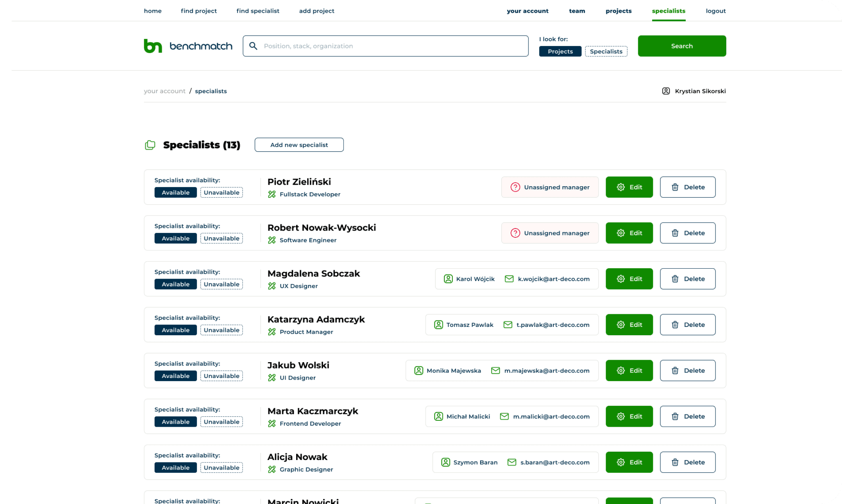This screenshot has width=842, height=504.
Task: Click trash icon in Jakub Wolski's row
Action: point(675,370)
